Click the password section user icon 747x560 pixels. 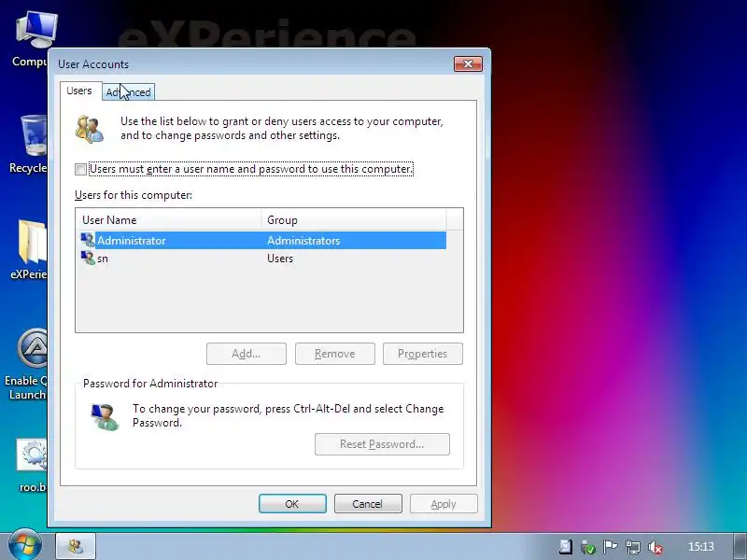(105, 417)
